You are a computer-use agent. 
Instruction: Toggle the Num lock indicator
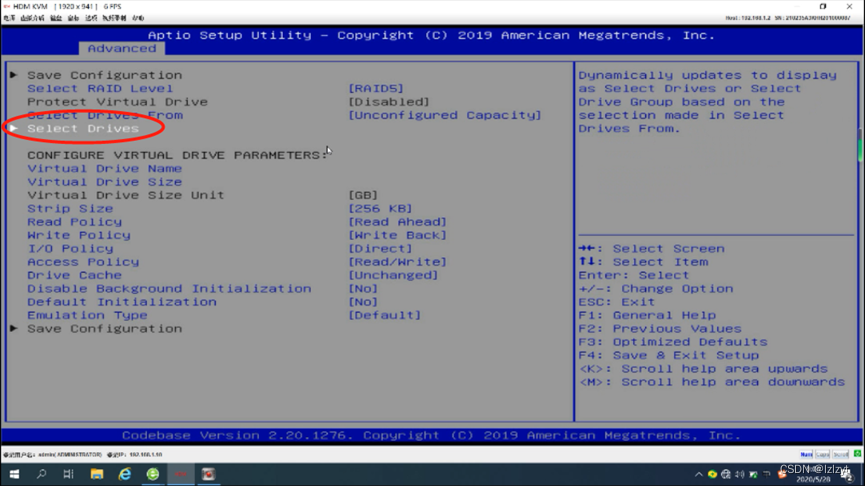point(807,455)
